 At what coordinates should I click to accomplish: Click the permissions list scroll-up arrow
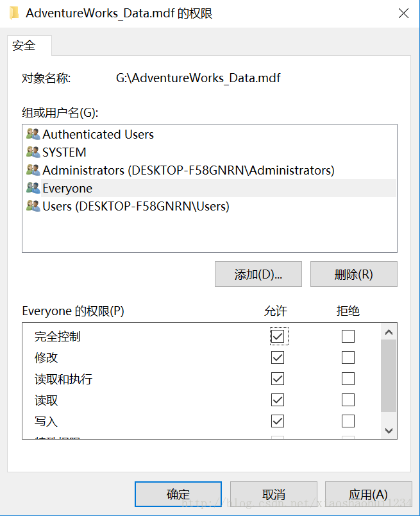coord(389,332)
